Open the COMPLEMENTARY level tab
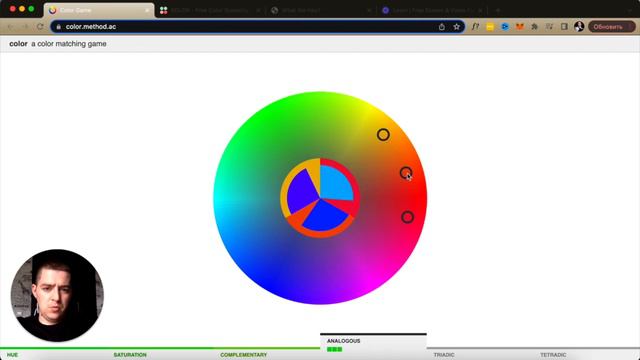The image size is (640, 360). click(x=244, y=355)
